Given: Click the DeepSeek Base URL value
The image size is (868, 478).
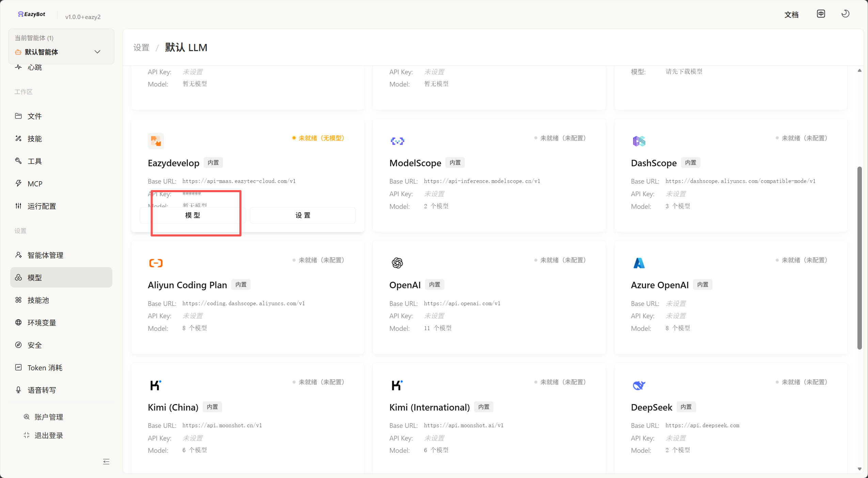Looking at the screenshot, I should [x=702, y=425].
